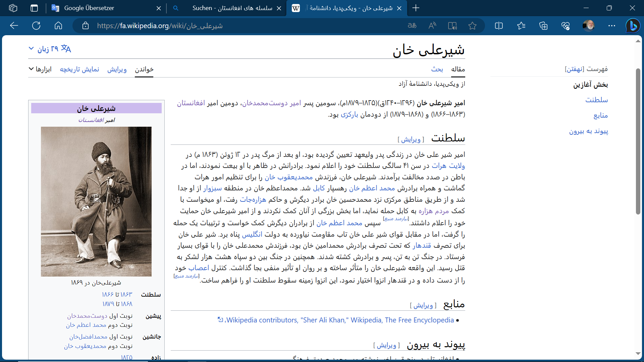This screenshot has height=362, width=644.
Task: Open browser settings and more menu
Action: (x=611, y=26)
